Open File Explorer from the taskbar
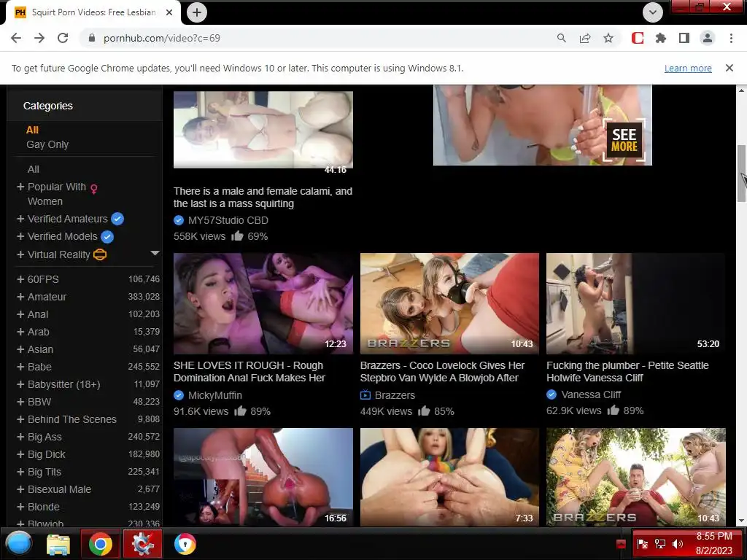 [58, 544]
